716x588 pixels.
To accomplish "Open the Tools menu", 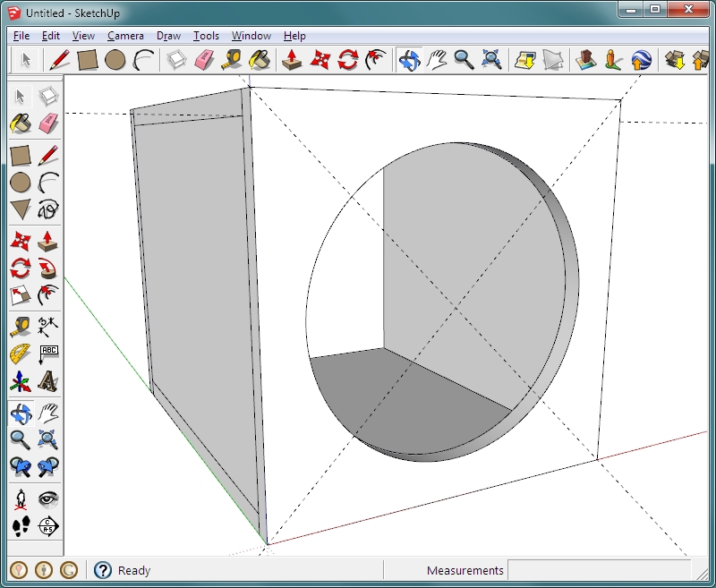I will pos(206,36).
